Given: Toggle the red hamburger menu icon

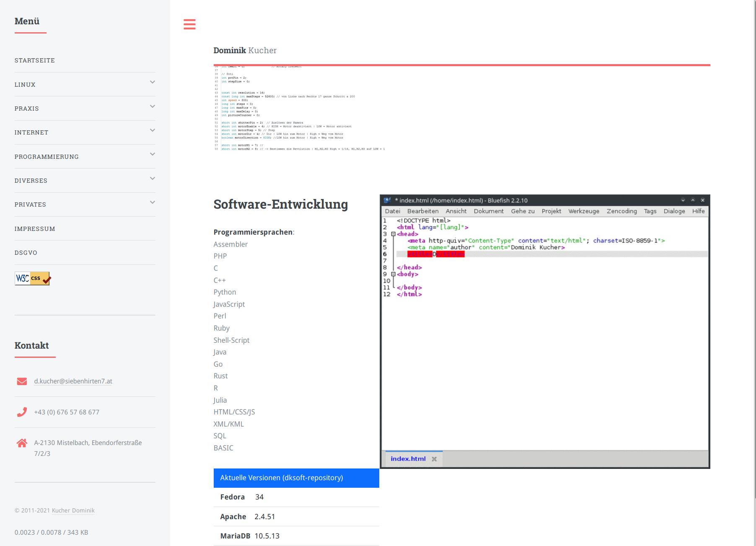Looking at the screenshot, I should pyautogui.click(x=189, y=24).
